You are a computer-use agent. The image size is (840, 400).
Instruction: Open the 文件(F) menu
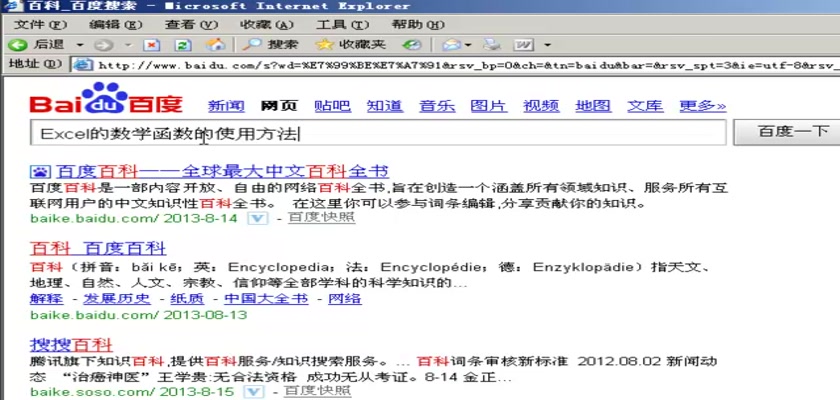pos(40,25)
